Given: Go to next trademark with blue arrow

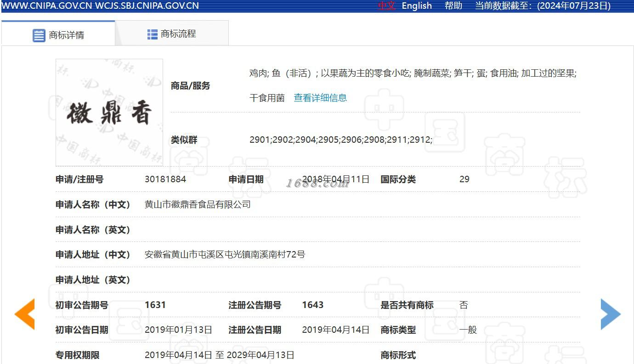Looking at the screenshot, I should click(x=611, y=314).
